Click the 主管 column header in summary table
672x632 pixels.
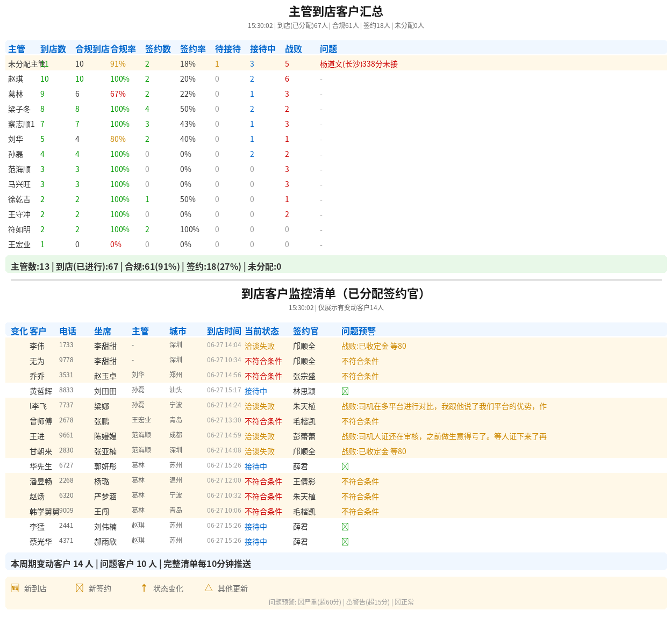point(17,49)
